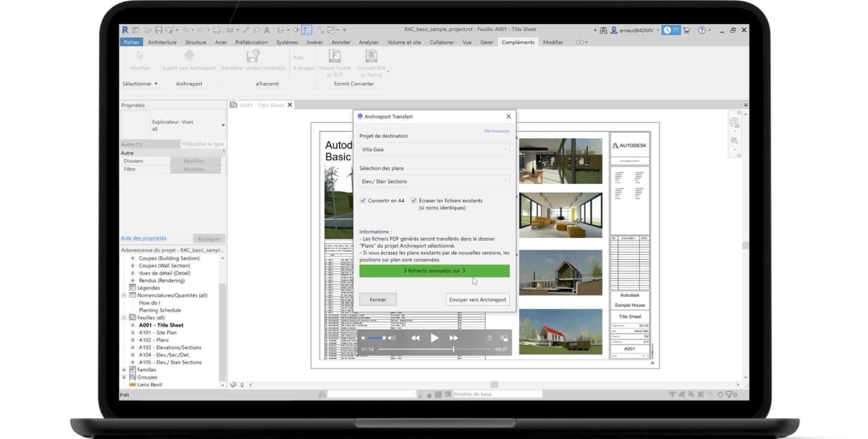The image size is (868, 439).
Task: Click the Transférer un/des modèle(s) icon
Action: pos(253,55)
